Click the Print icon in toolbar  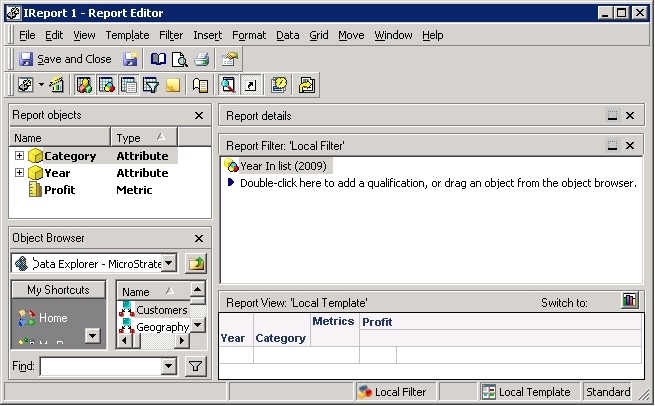[202, 59]
